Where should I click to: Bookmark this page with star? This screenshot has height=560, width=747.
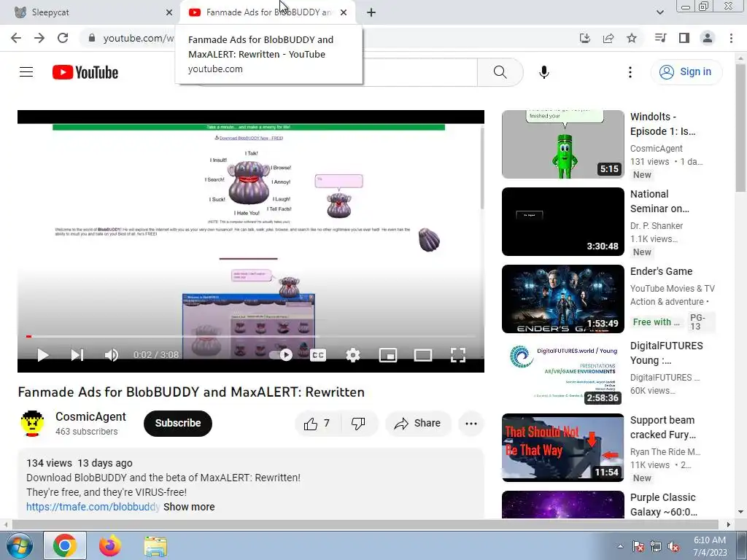click(632, 38)
